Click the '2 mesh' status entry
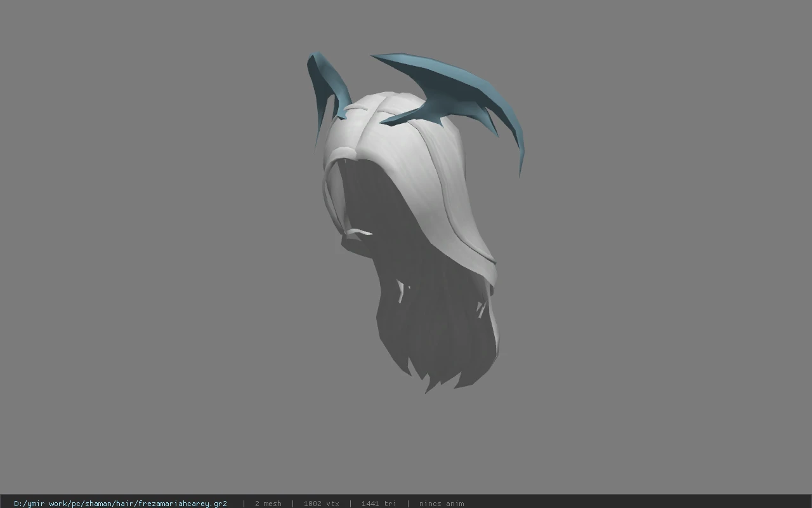The width and height of the screenshot is (812, 508). [268, 504]
